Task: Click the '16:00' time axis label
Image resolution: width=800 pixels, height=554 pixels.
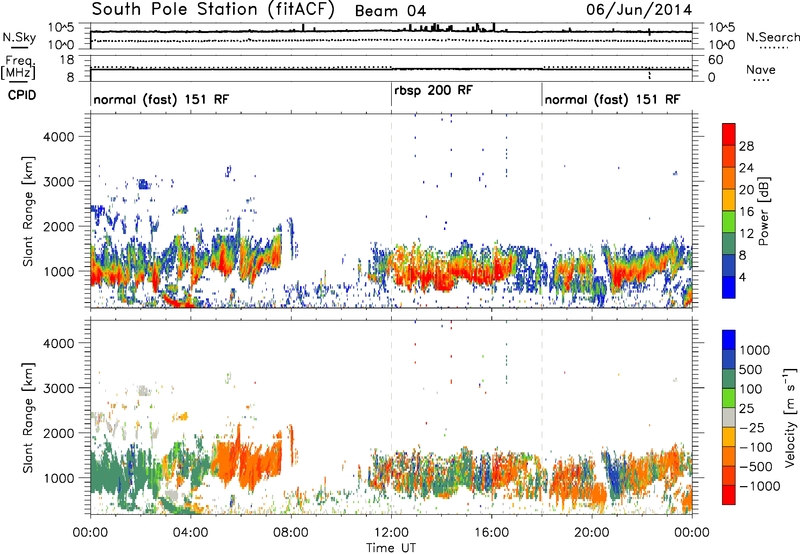Action: (x=492, y=532)
